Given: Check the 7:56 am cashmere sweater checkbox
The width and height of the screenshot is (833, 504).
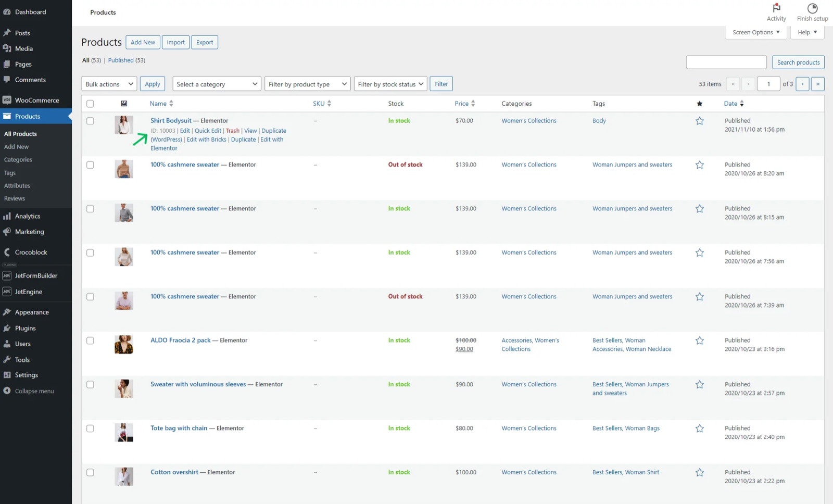Looking at the screenshot, I should click(90, 253).
